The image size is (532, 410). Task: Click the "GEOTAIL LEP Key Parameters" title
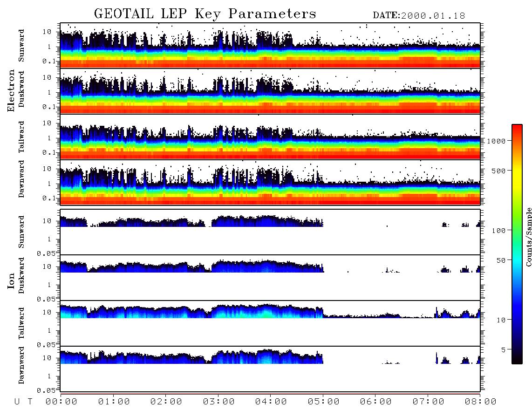coord(205,14)
